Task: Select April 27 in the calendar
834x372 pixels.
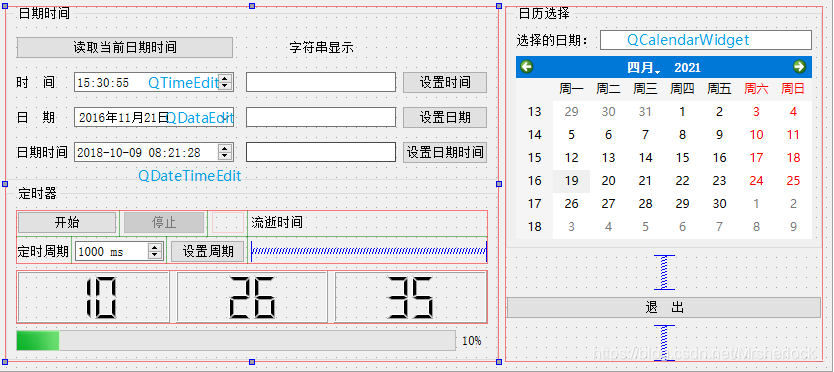Action: (x=608, y=204)
